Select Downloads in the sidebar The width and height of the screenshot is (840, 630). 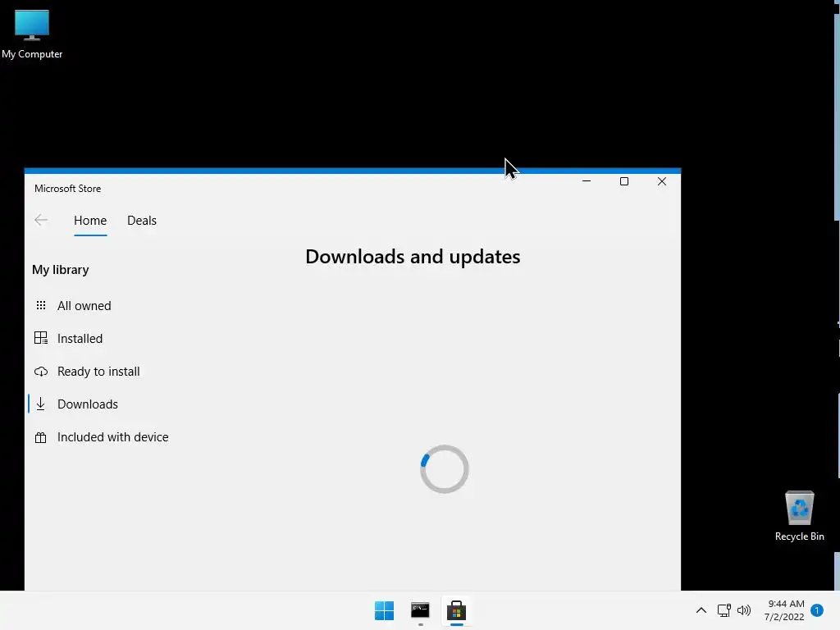87,404
